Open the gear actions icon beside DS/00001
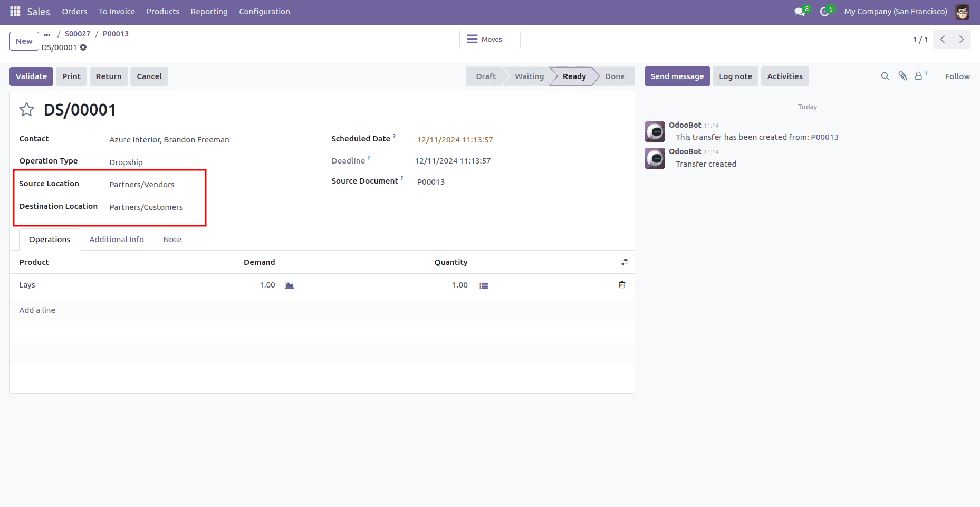 pyautogui.click(x=83, y=47)
